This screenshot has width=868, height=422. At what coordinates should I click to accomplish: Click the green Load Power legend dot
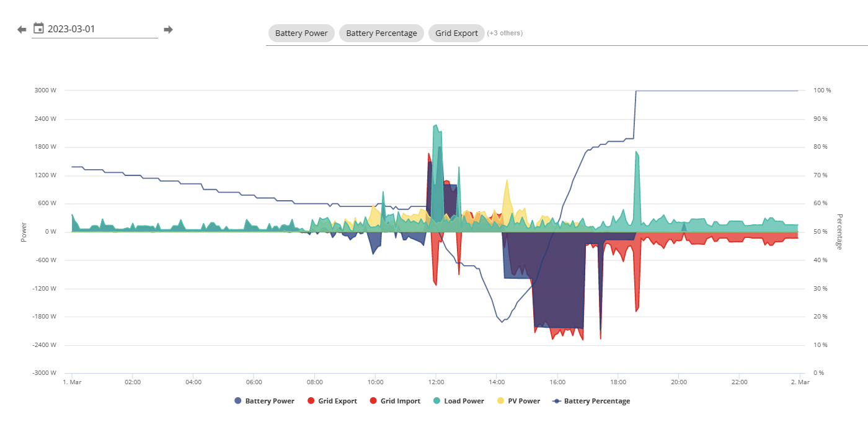(x=436, y=401)
